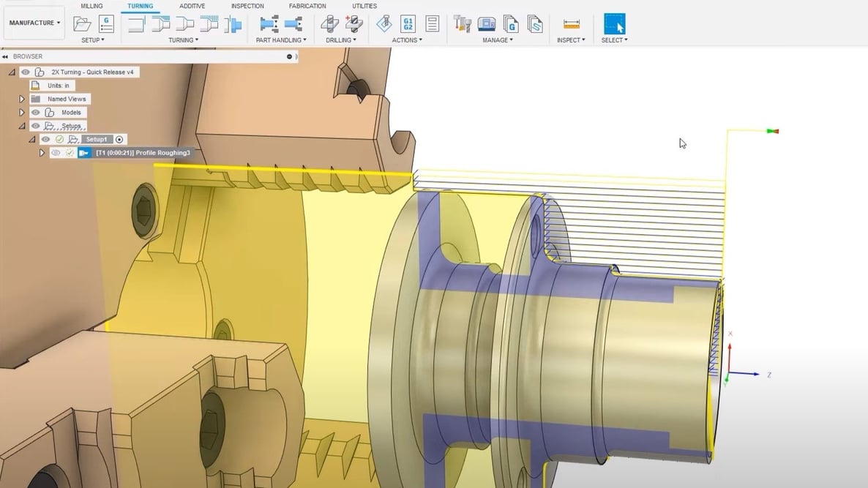Hide the Profile Roughing3 toolpath
This screenshot has width=868, height=488.
56,152
